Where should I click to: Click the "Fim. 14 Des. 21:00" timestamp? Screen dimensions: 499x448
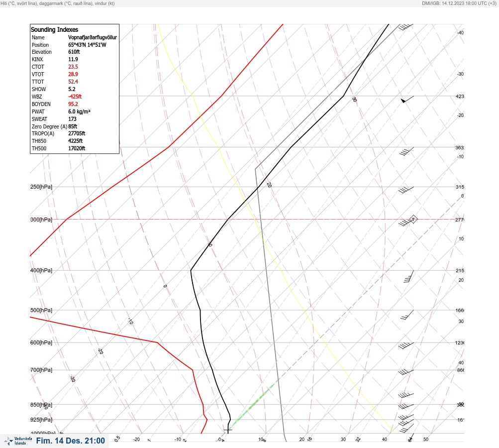70,441
